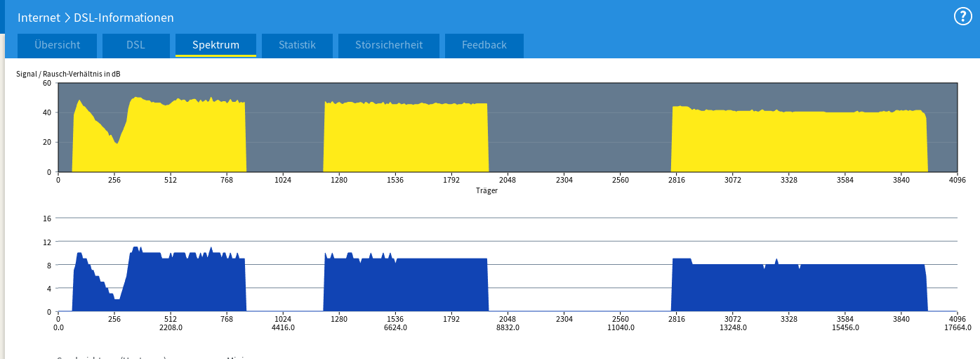This screenshot has width=980, height=359.
Task: Open the Störsicherheit tab
Action: pos(389,45)
